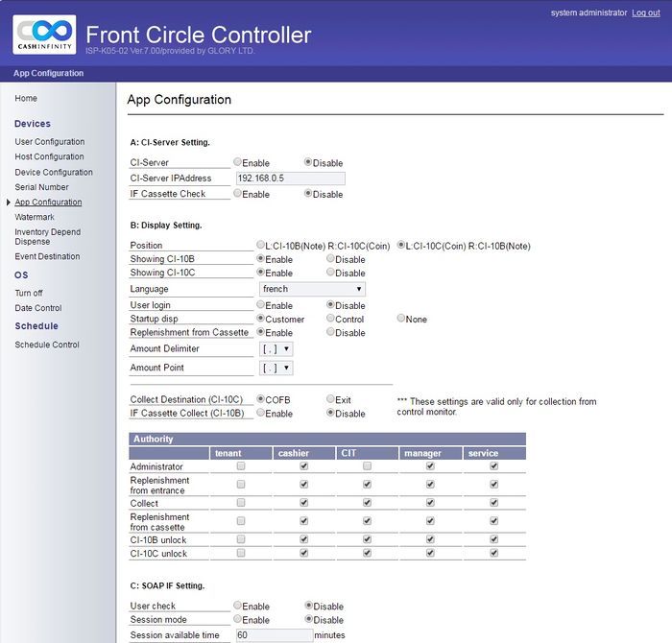Viewport: 672px width, 643px height.
Task: Open the Watermark page
Action: point(35,217)
